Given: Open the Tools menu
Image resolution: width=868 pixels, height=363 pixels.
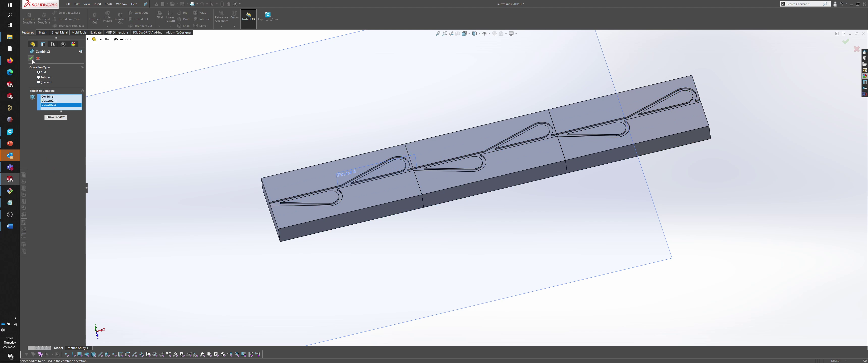Looking at the screenshot, I should [x=108, y=4].
